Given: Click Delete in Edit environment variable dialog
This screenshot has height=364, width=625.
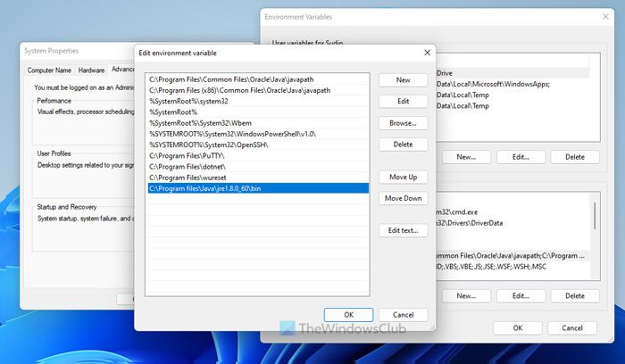Looking at the screenshot, I should pos(403,145).
